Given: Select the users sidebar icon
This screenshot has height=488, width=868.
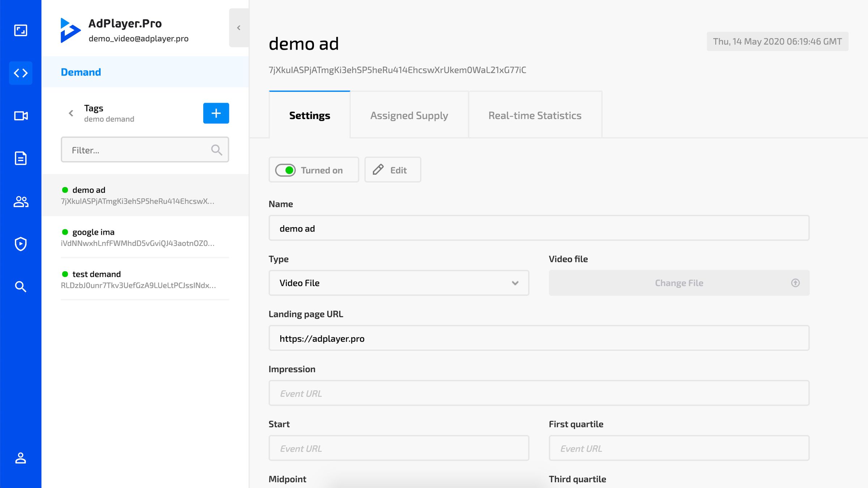Looking at the screenshot, I should 21,201.
